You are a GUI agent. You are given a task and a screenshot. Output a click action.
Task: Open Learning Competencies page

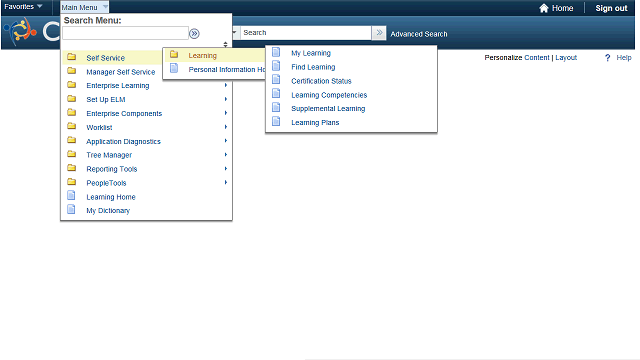pyautogui.click(x=329, y=95)
